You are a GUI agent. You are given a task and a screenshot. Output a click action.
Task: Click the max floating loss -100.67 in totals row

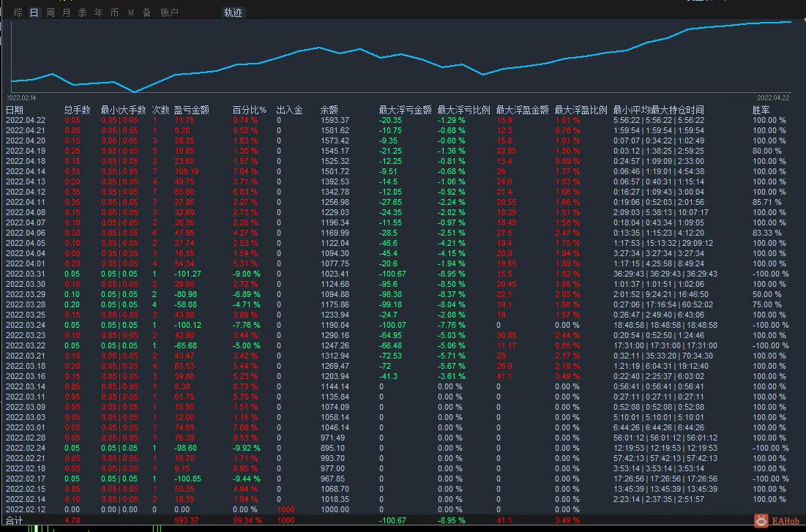[392, 521]
